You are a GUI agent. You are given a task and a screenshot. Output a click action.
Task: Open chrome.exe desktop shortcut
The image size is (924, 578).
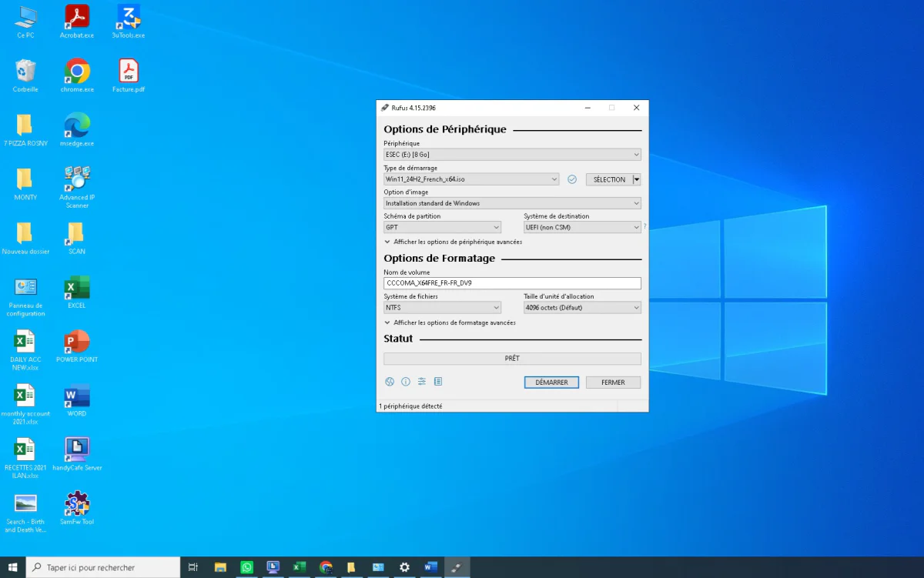pyautogui.click(x=77, y=75)
